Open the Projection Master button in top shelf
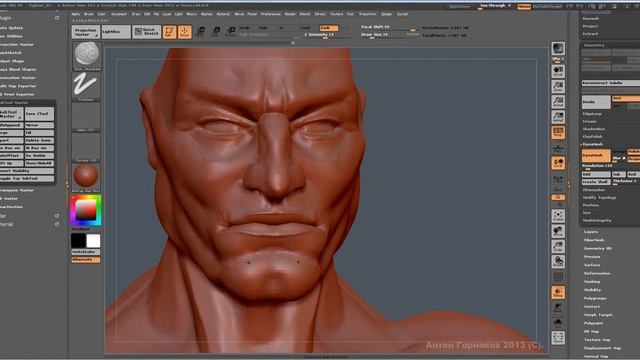The image size is (640, 360). (86, 32)
